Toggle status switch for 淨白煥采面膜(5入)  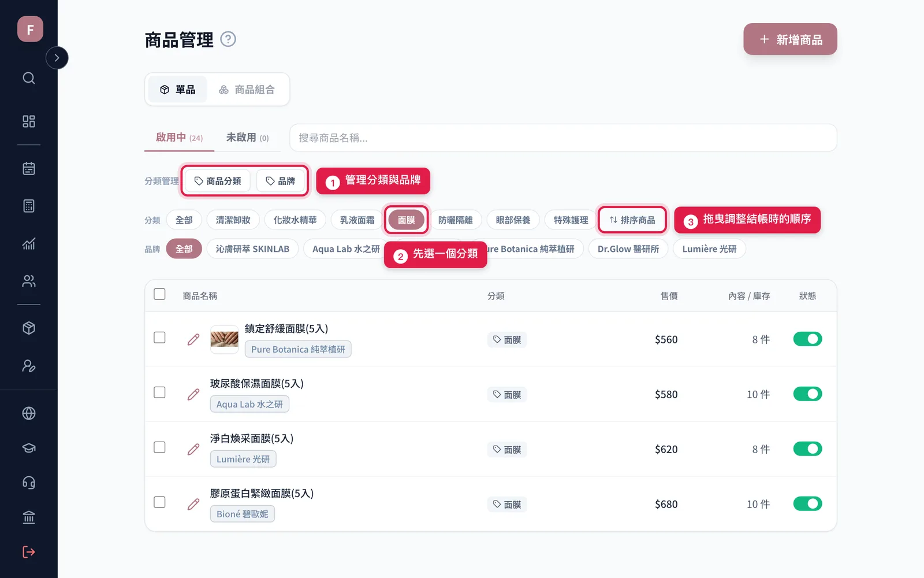coord(807,449)
